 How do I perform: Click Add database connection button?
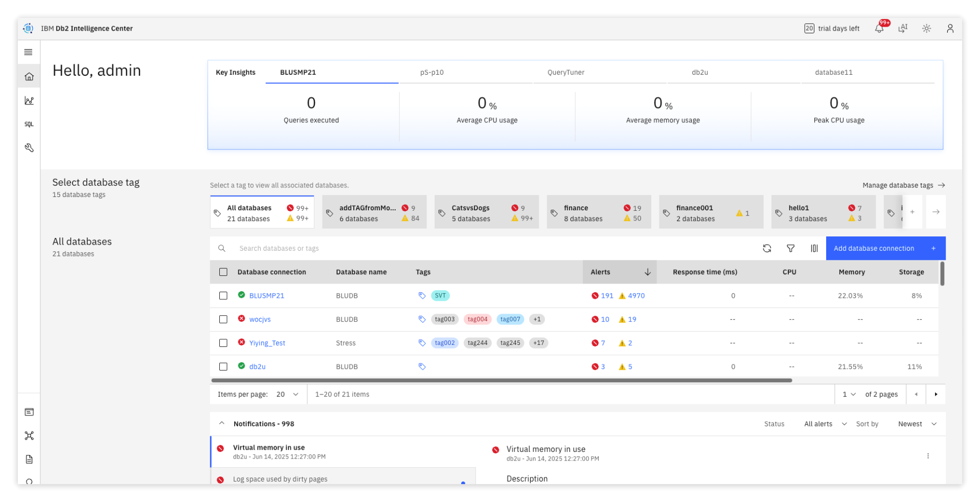[x=885, y=248]
